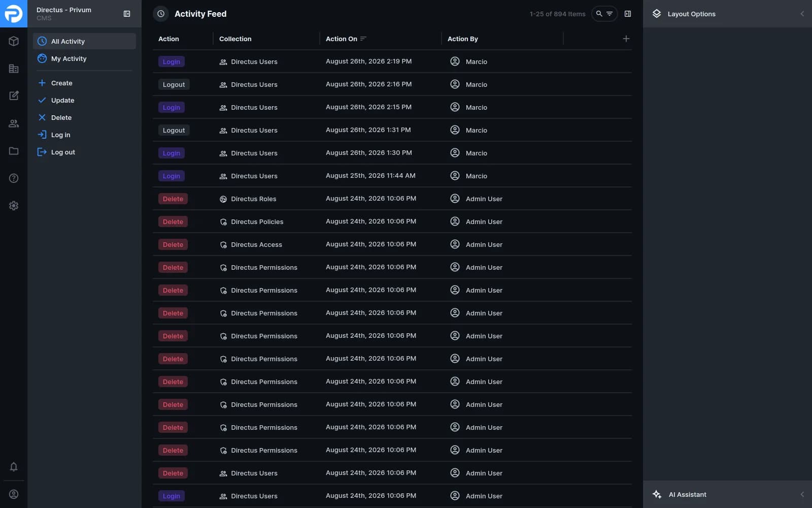812x508 pixels.
Task: Click the Action column header
Action: point(168,39)
